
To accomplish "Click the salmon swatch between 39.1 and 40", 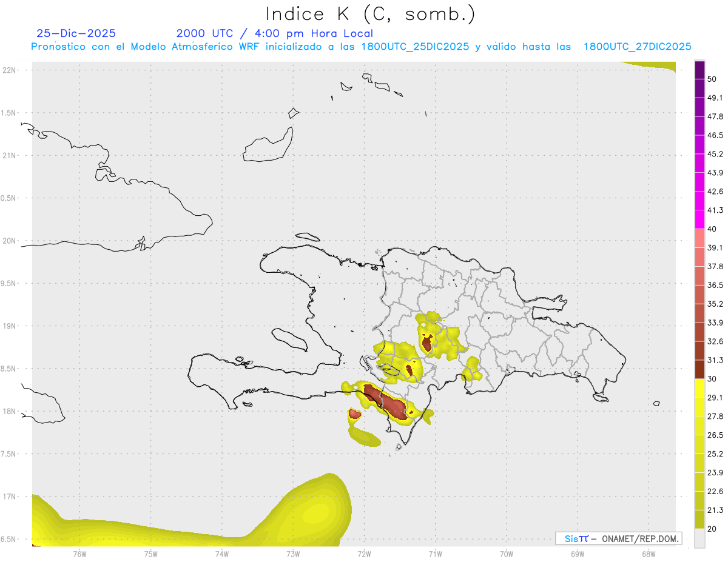I will (699, 238).
